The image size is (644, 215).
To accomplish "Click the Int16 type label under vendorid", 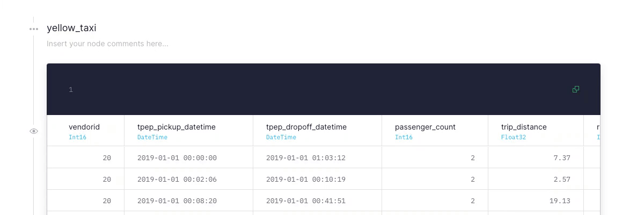I will coord(77,137).
